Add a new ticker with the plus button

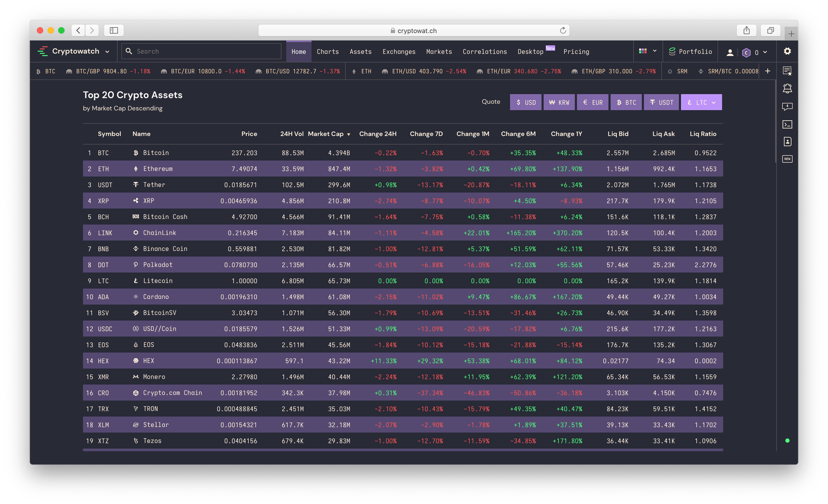pyautogui.click(x=768, y=71)
